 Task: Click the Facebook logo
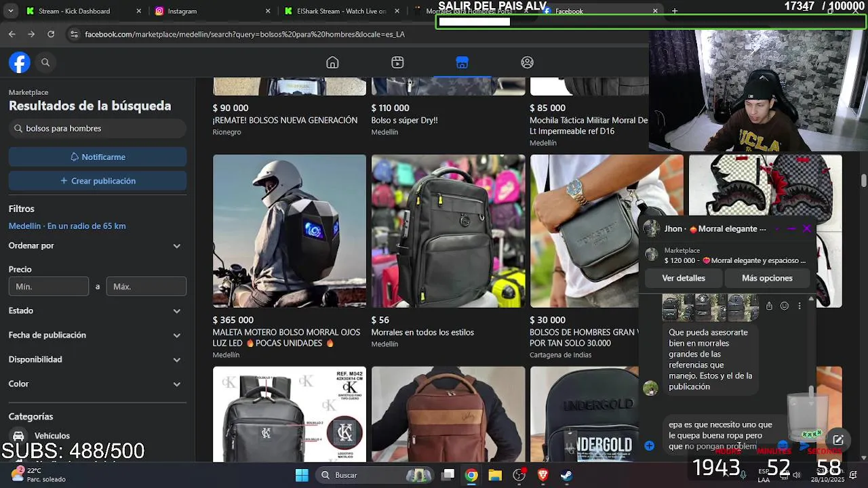20,62
